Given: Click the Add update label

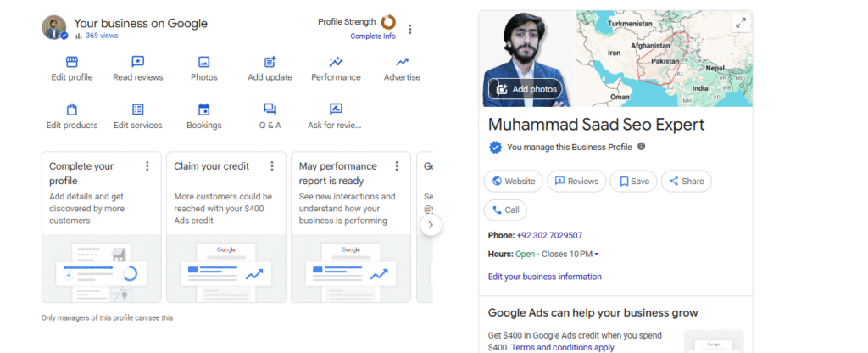Looking at the screenshot, I should tap(270, 77).
